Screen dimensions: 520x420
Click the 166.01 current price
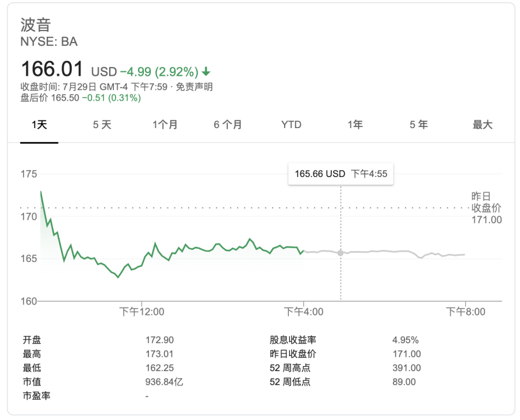click(52, 69)
